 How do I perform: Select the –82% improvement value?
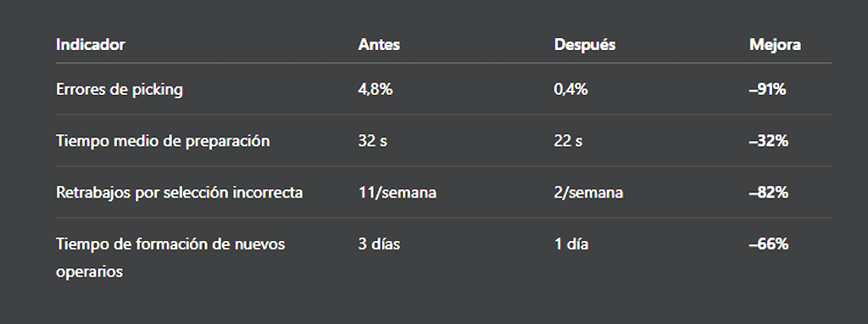point(768,193)
